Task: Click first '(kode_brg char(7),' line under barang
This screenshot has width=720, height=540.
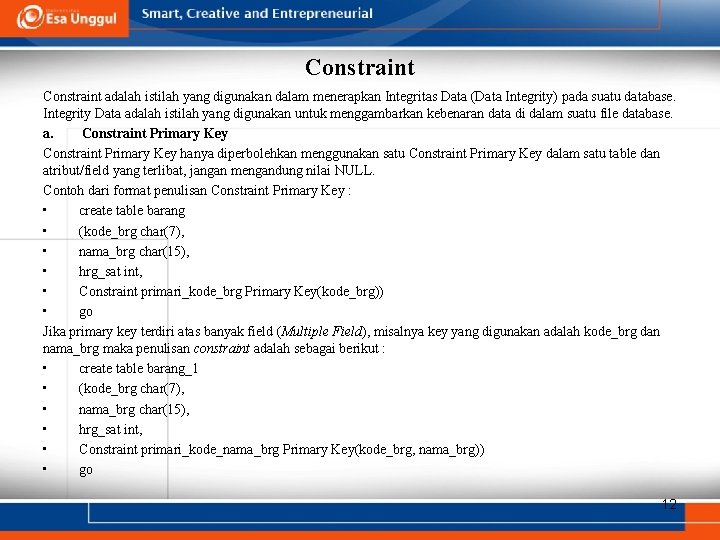Action: pos(131,231)
